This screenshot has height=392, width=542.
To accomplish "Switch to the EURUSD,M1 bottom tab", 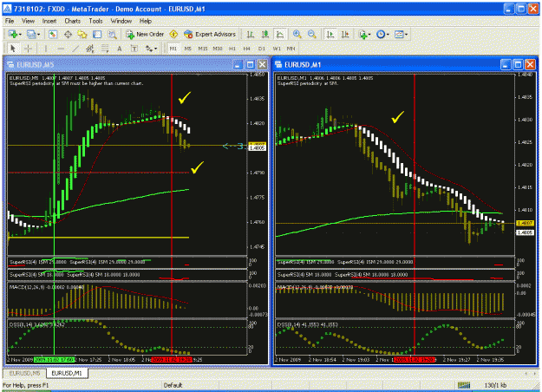I will pyautogui.click(x=67, y=373).
